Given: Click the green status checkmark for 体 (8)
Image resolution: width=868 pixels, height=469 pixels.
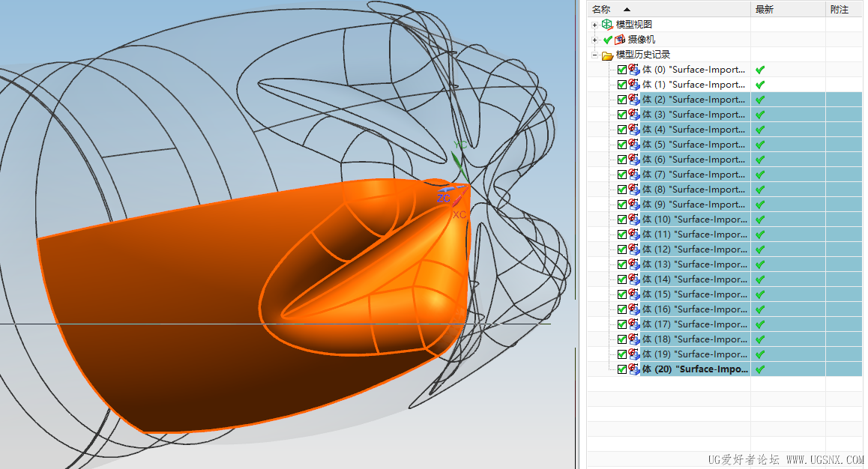Looking at the screenshot, I should pyautogui.click(x=760, y=190).
